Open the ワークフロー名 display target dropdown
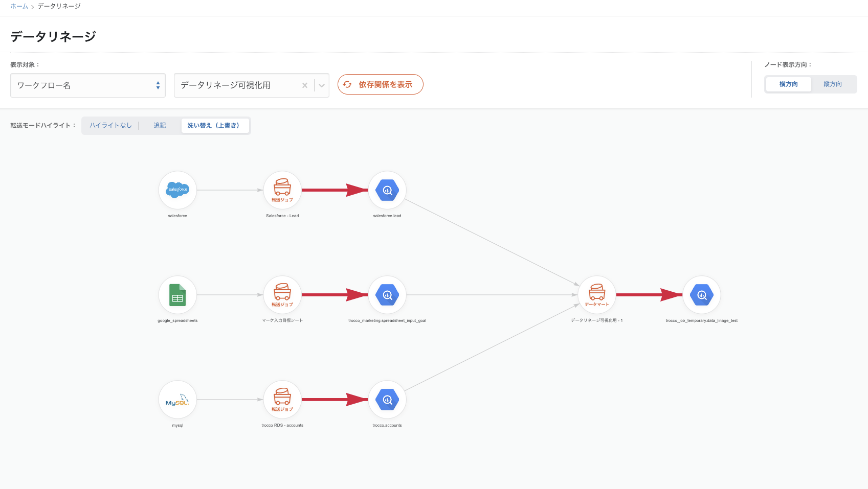The width and height of the screenshot is (868, 489). (x=88, y=85)
